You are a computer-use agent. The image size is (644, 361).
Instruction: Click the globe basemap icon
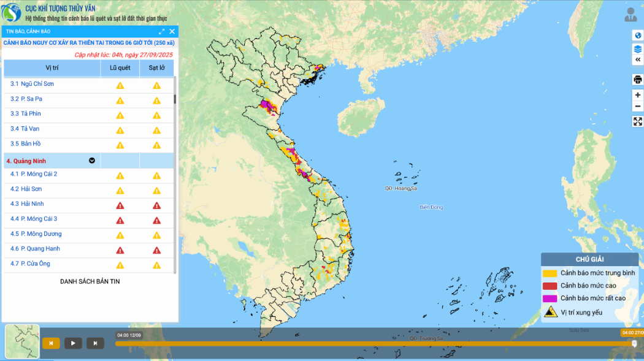click(x=637, y=35)
